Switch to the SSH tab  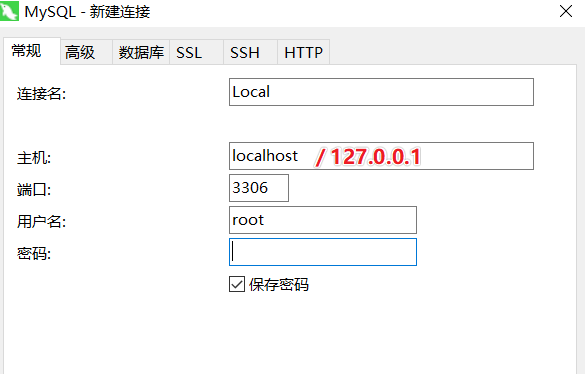click(250, 52)
